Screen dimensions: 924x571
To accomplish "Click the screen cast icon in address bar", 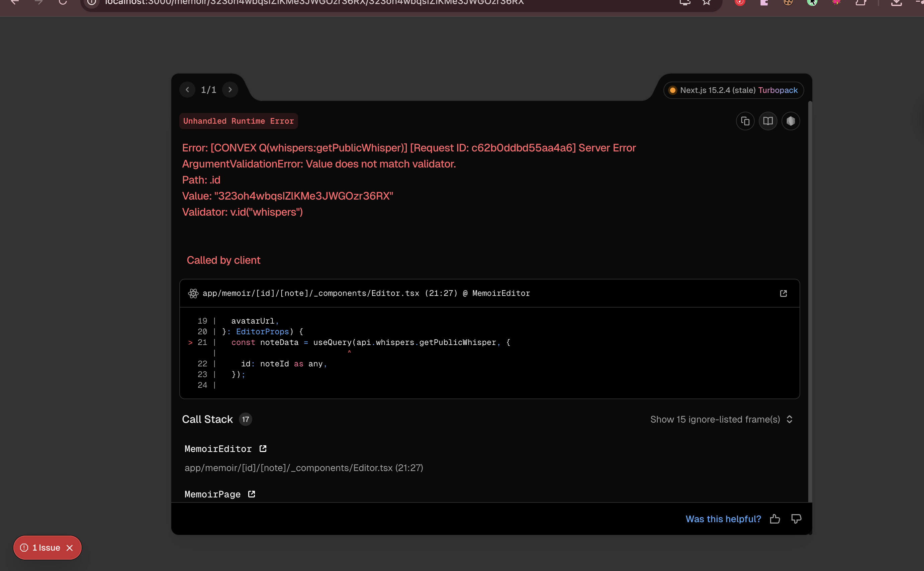I will click(x=685, y=2).
